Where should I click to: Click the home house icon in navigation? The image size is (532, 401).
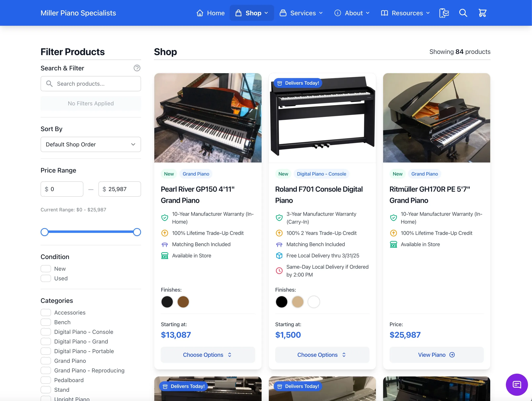point(200,13)
